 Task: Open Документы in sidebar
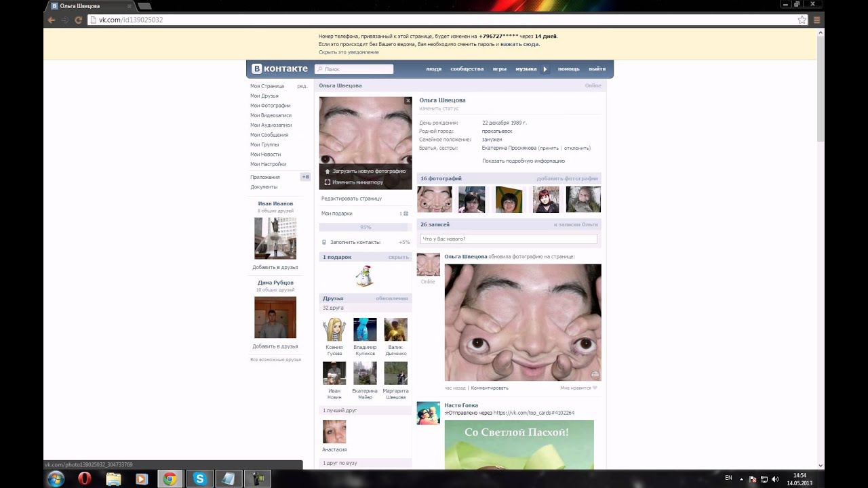pyautogui.click(x=264, y=186)
